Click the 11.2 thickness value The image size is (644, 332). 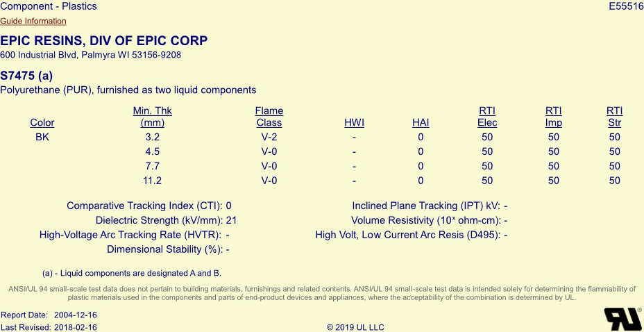coord(152,181)
